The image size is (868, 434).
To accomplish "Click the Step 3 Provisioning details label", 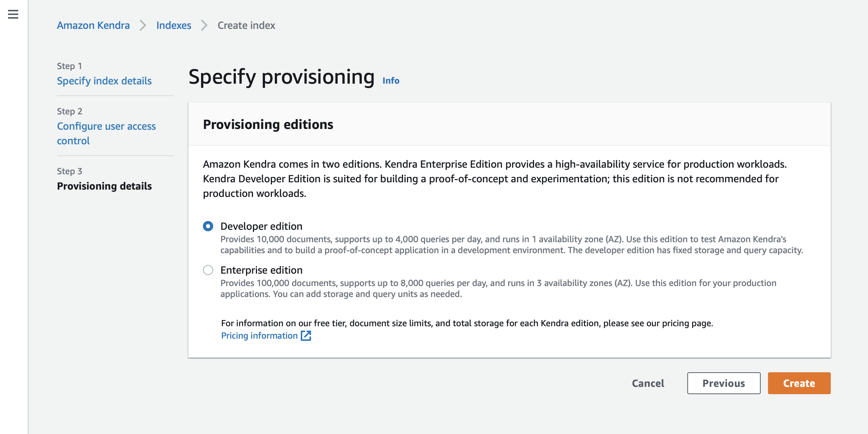I will 104,186.
